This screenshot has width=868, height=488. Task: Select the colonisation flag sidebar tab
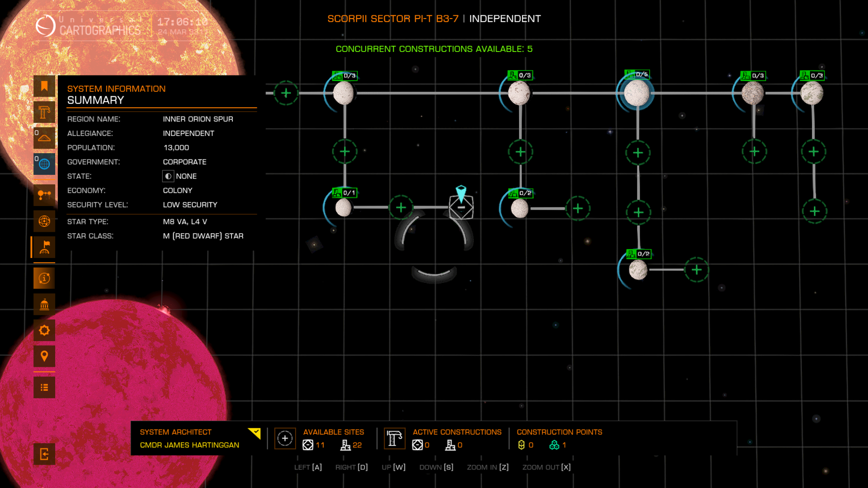point(44,247)
